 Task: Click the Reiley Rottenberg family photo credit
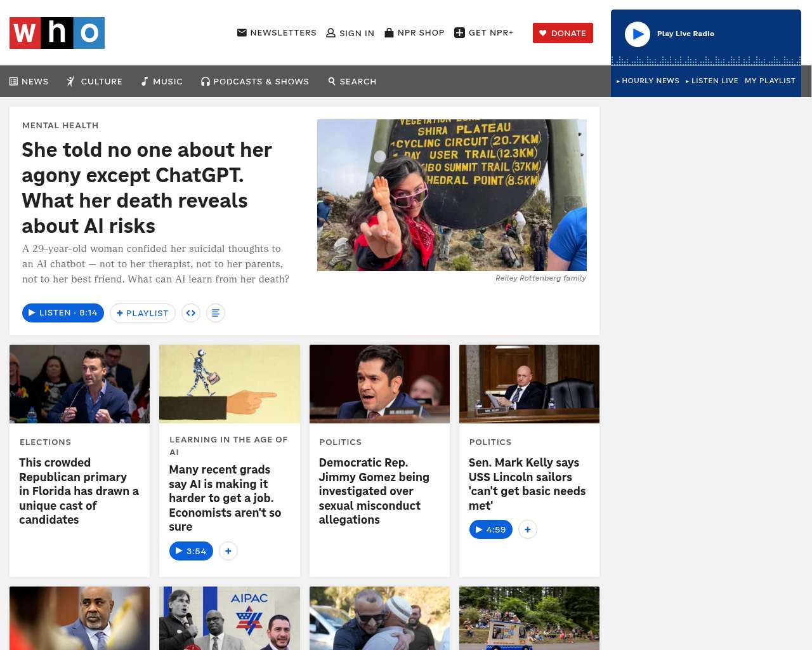(541, 278)
